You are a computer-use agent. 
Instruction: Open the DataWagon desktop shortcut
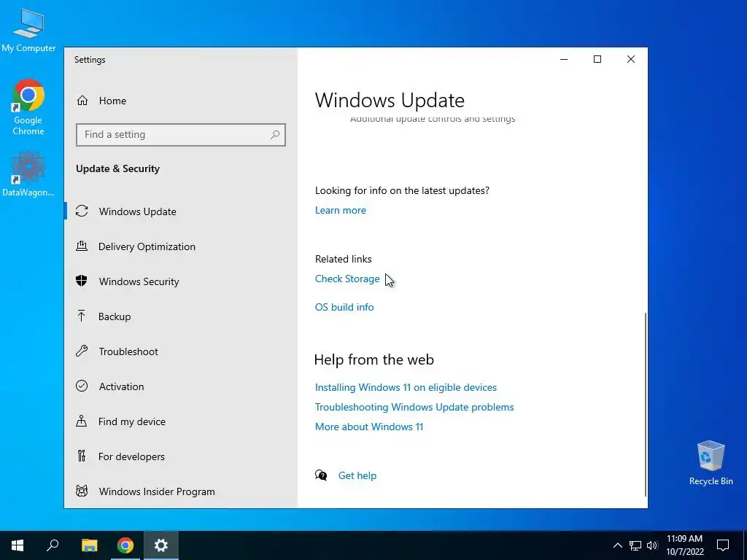point(28,174)
